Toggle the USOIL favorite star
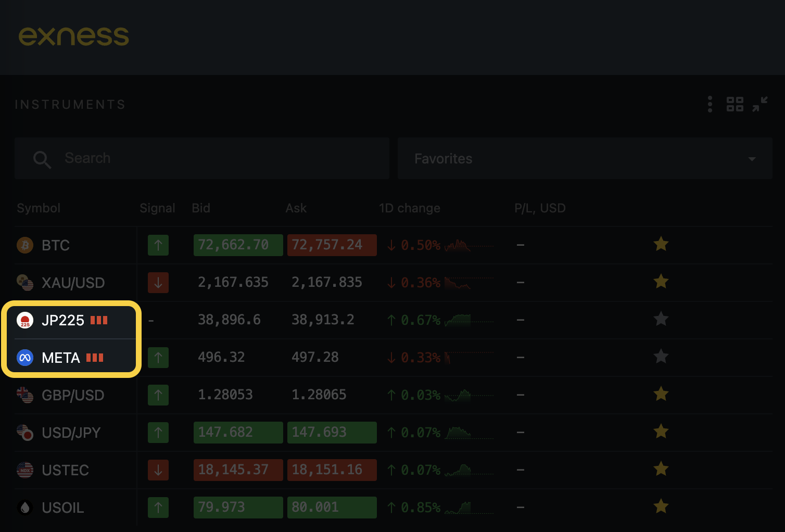This screenshot has width=785, height=532. pyautogui.click(x=661, y=506)
